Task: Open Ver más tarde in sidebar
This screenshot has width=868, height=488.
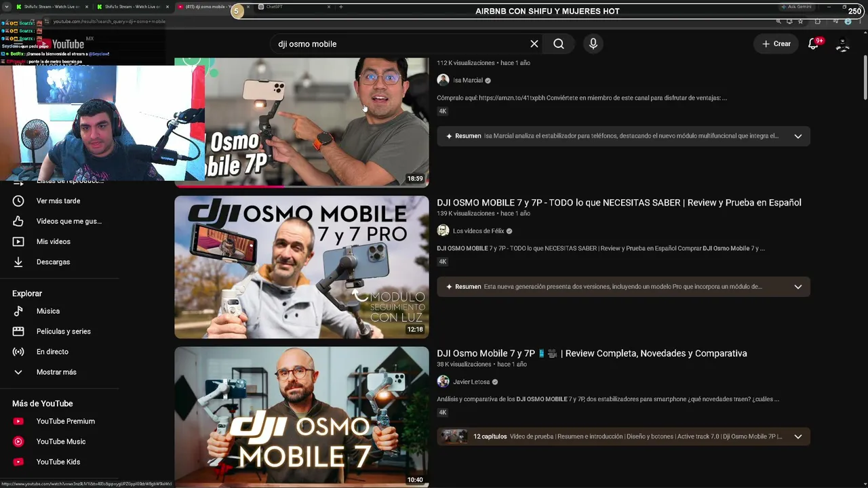Action: tap(60, 201)
